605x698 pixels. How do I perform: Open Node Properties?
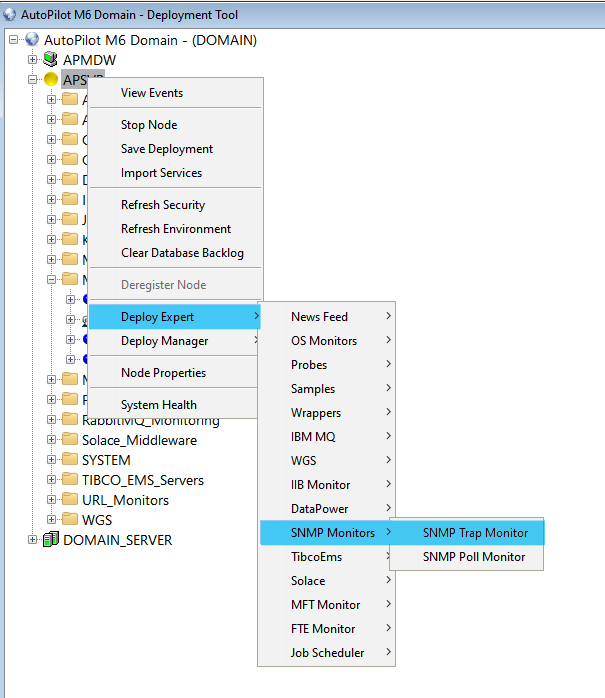pyautogui.click(x=175, y=373)
